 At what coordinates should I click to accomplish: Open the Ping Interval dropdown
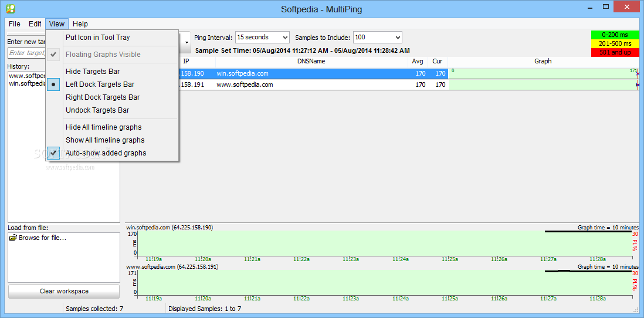(x=262, y=37)
